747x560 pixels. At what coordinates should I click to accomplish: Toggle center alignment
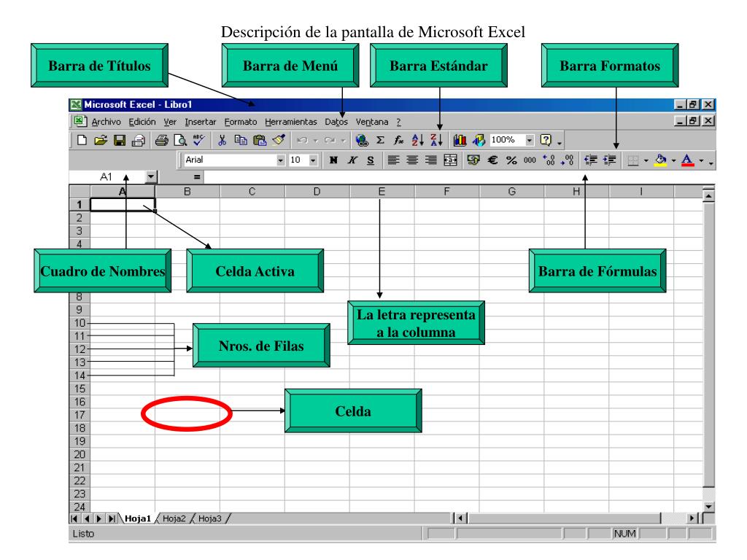(x=412, y=160)
